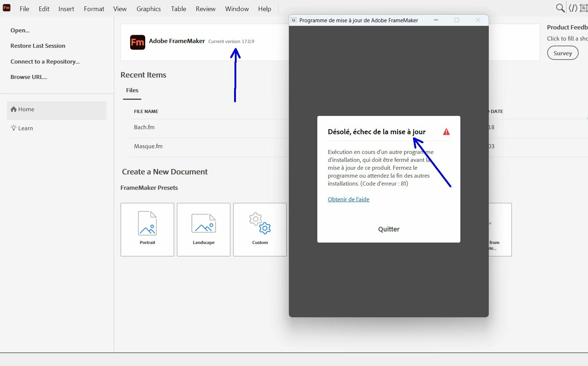This screenshot has height=366, width=588.
Task: Open the File menu
Action: [24, 9]
